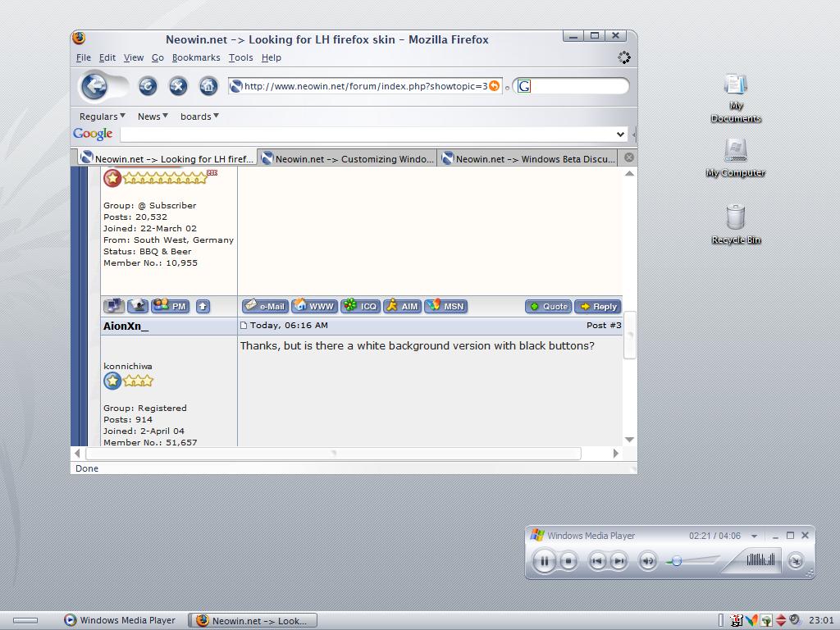This screenshot has width=840, height=630.
Task: Send a PM to the poster
Action: [170, 306]
